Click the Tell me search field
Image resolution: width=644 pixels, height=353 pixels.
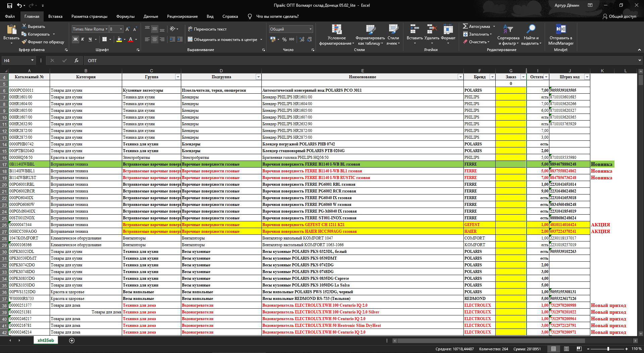point(277,16)
